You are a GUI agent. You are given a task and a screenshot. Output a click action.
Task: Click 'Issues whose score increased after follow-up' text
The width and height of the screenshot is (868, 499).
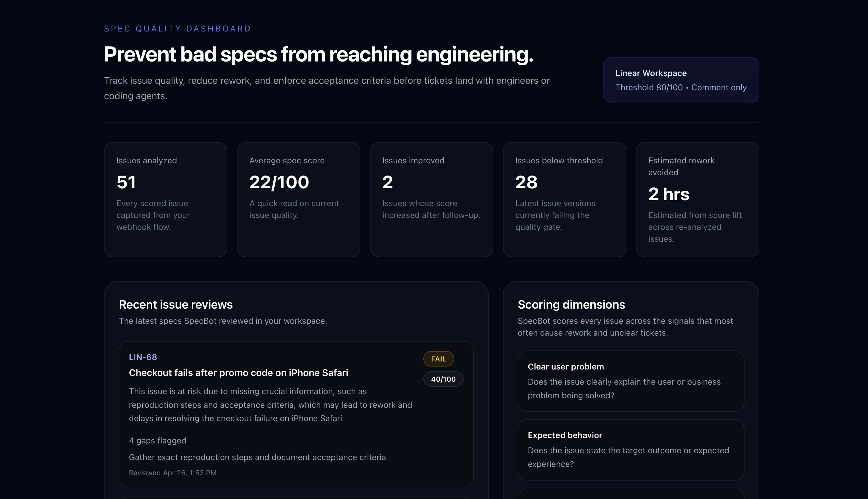point(431,209)
